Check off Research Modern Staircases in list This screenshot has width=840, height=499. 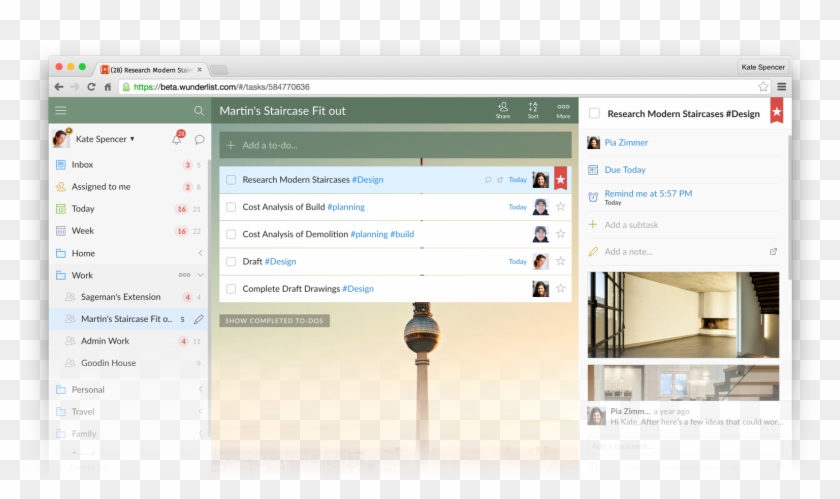(231, 180)
